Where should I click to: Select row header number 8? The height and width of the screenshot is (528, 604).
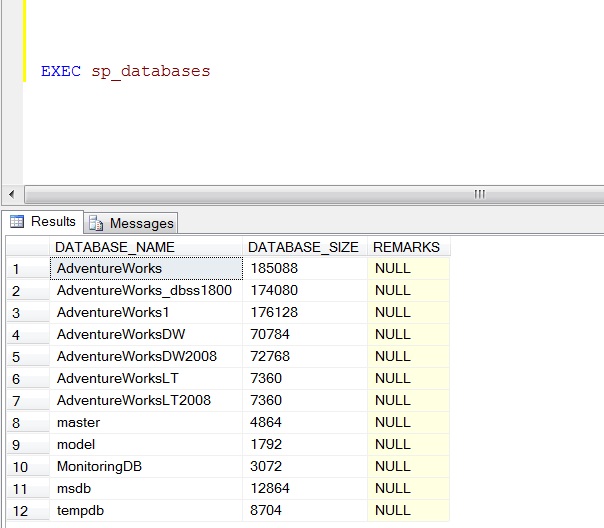point(28,423)
